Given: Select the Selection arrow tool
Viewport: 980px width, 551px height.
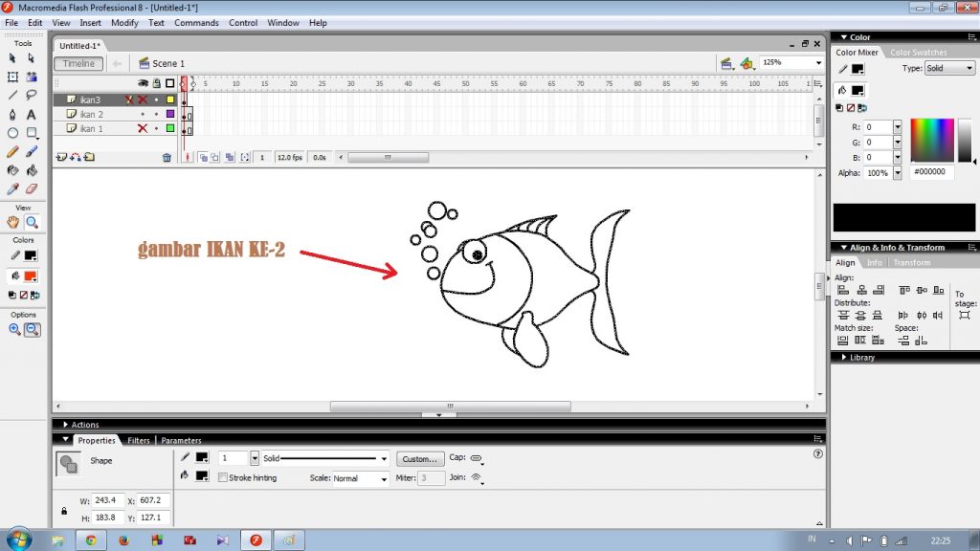Looking at the screenshot, I should [12, 58].
